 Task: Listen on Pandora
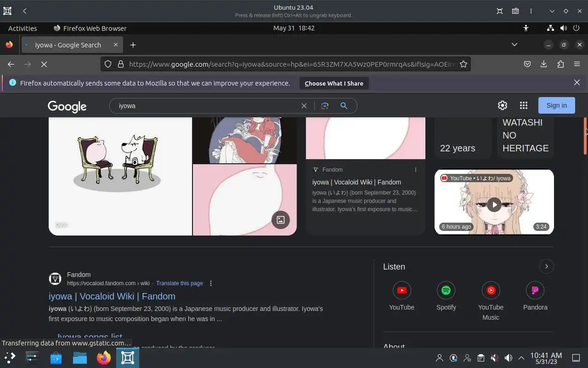pyautogui.click(x=535, y=296)
